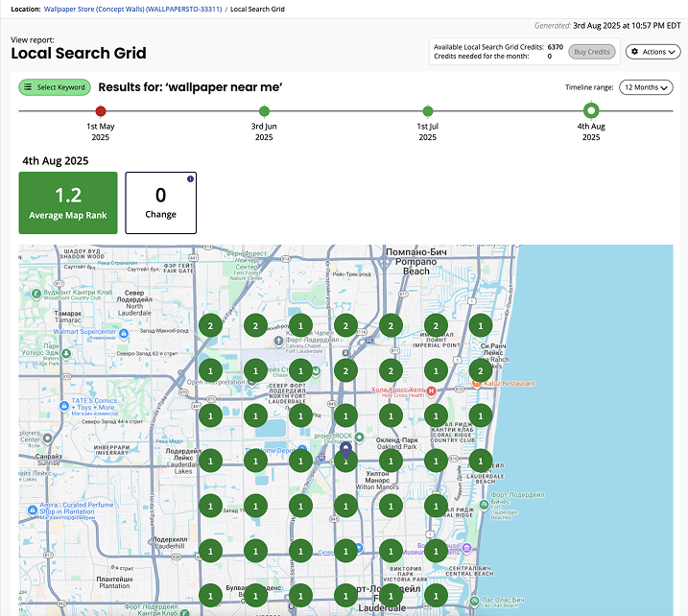Click the Buy Credits button
This screenshot has width=688, height=616.
pos(592,52)
